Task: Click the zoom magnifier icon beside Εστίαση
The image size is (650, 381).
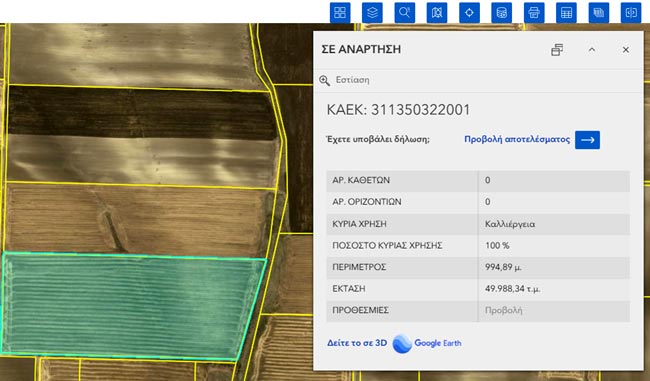Action: tap(325, 80)
